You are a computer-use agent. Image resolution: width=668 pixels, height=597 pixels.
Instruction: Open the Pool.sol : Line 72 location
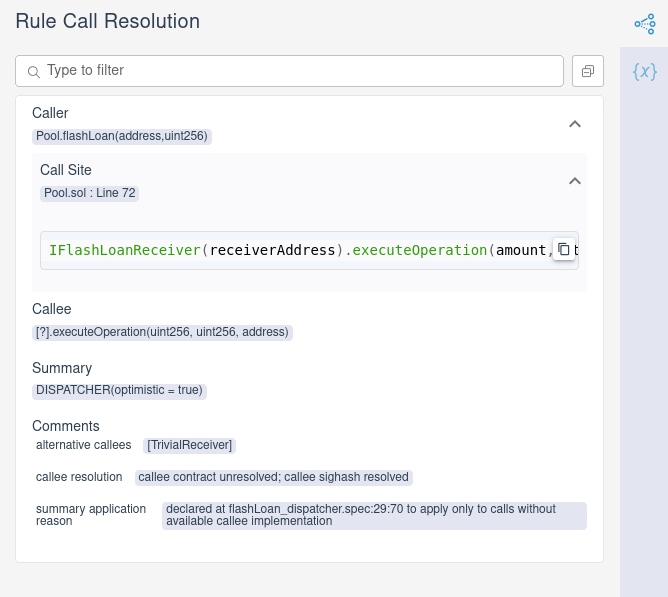coord(90,193)
